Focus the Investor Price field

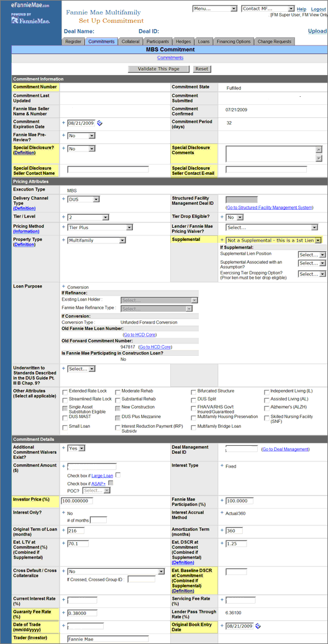pos(77,501)
